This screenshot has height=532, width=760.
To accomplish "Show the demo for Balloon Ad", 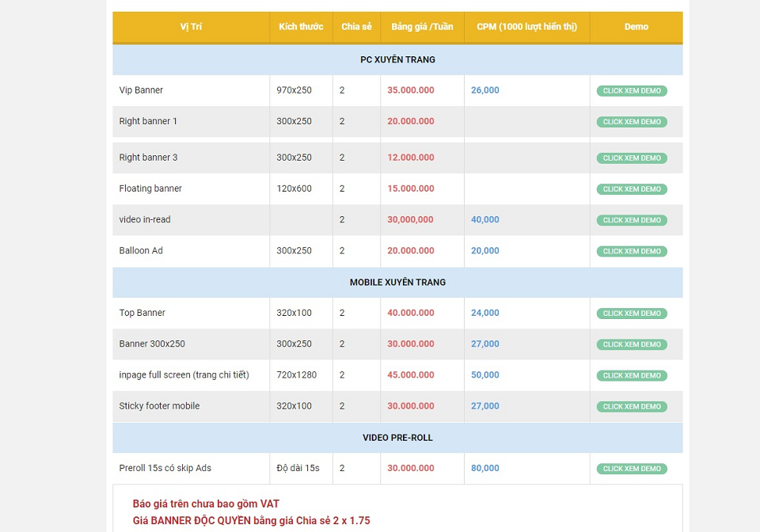I will point(631,251).
